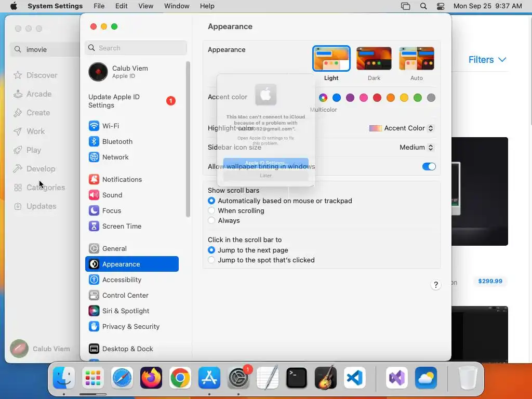
Task: Click the System Settings search field
Action: click(136, 48)
